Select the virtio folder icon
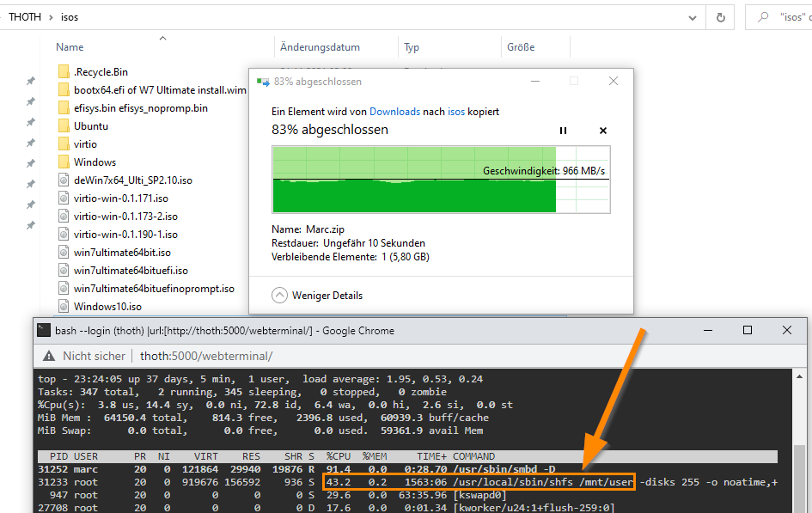 pyautogui.click(x=64, y=144)
